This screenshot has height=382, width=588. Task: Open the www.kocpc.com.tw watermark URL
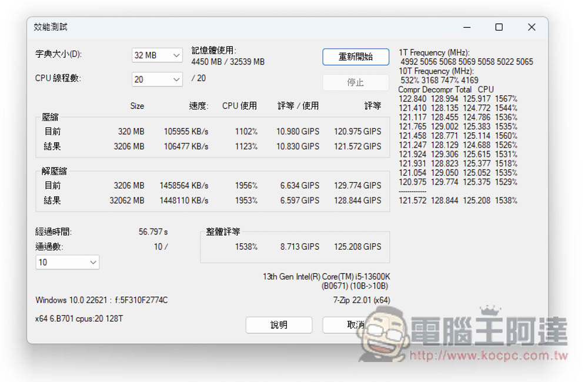click(x=487, y=356)
